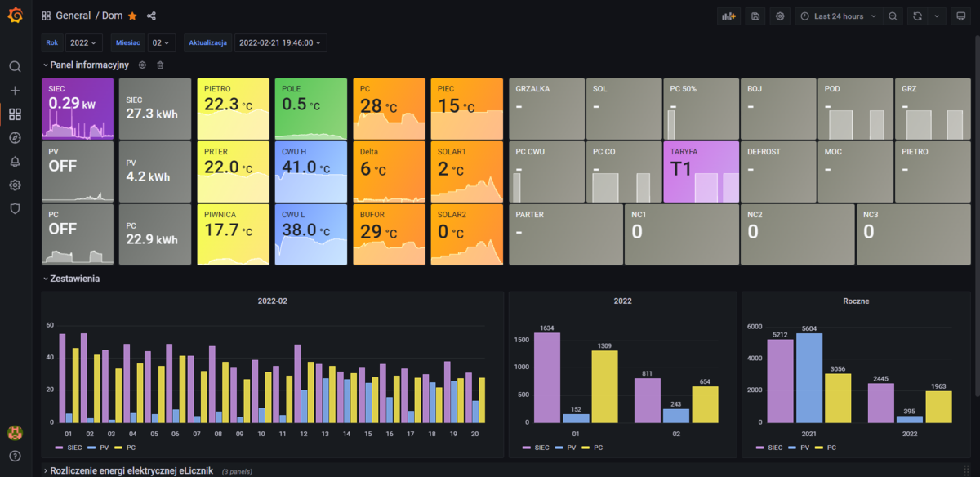Click the Add panel icon in toolbar
The image size is (980, 477).
(728, 16)
